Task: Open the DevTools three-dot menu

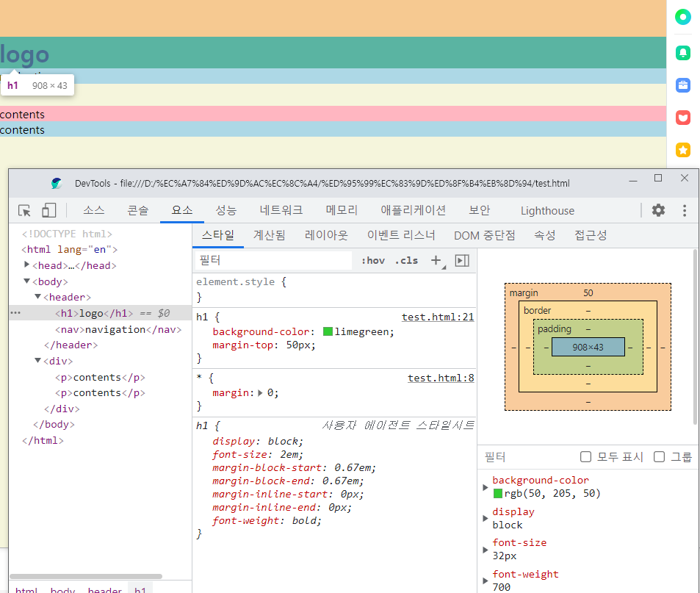Action: (685, 210)
